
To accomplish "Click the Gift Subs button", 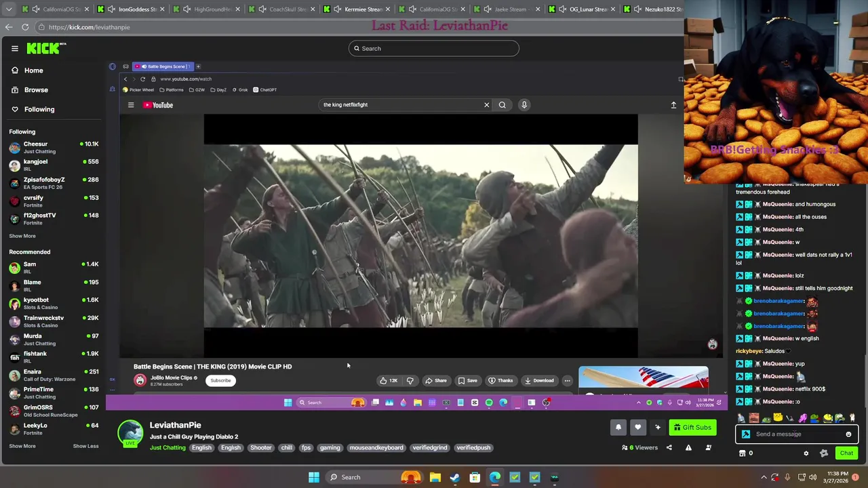I will 692,427.
